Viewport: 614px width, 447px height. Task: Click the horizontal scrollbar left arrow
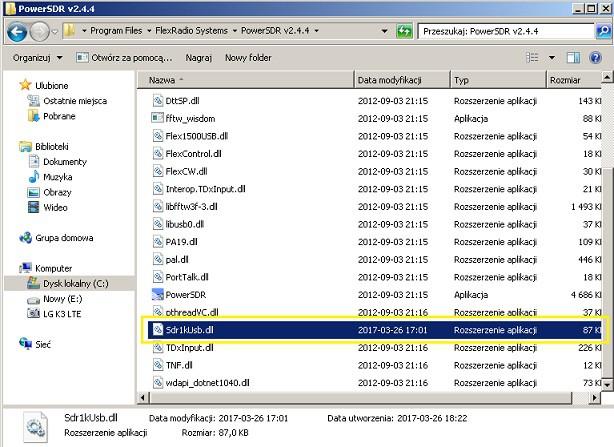(x=143, y=398)
